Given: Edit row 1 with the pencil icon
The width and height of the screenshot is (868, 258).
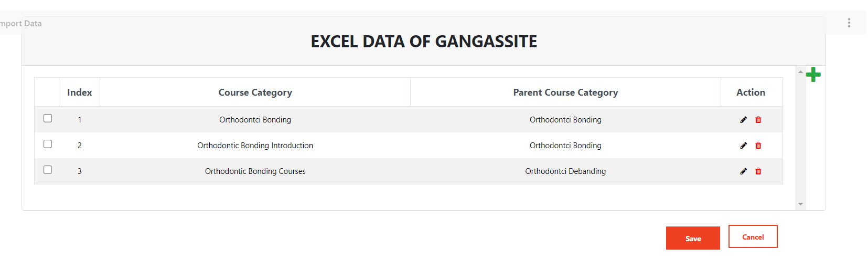Looking at the screenshot, I should click(743, 120).
